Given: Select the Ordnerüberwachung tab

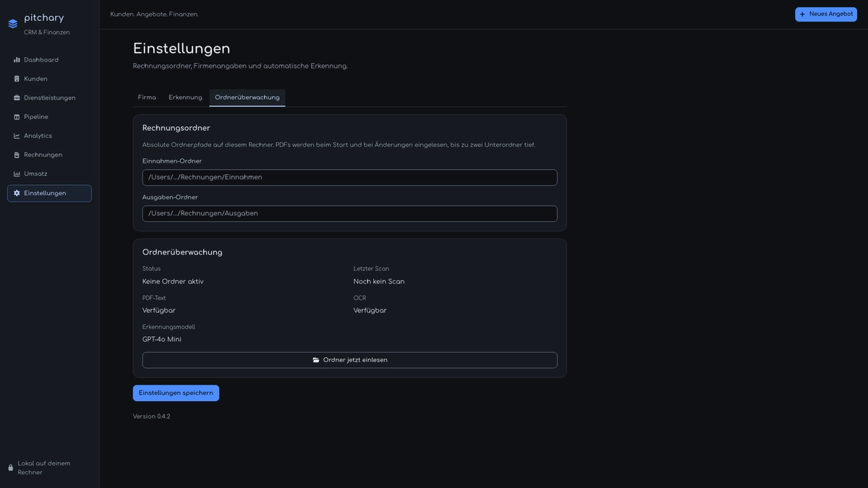Looking at the screenshot, I should click(x=247, y=98).
